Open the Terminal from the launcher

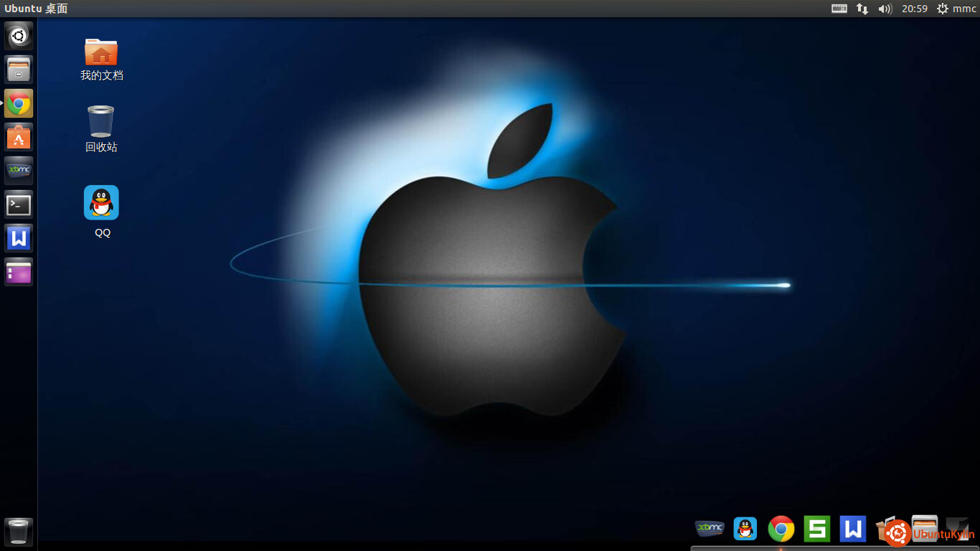click(x=19, y=204)
